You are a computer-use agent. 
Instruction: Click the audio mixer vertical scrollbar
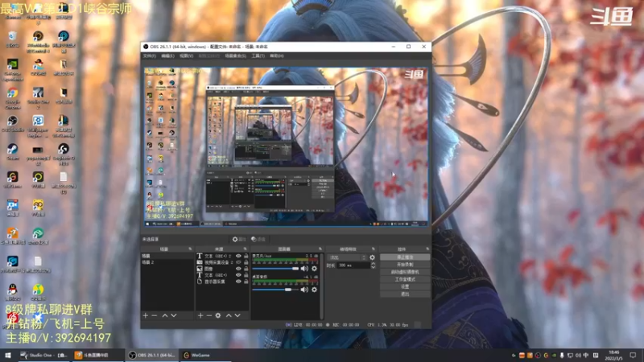coord(321,286)
